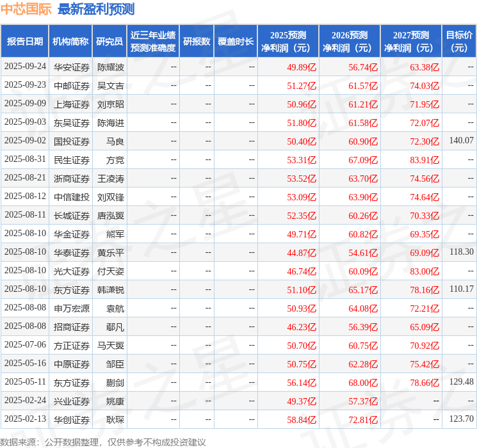Select the 中原证券 institution cell

[x=72, y=364]
